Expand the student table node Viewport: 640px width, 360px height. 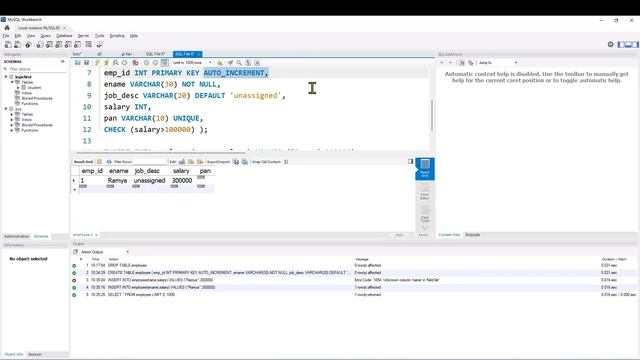(x=18, y=87)
